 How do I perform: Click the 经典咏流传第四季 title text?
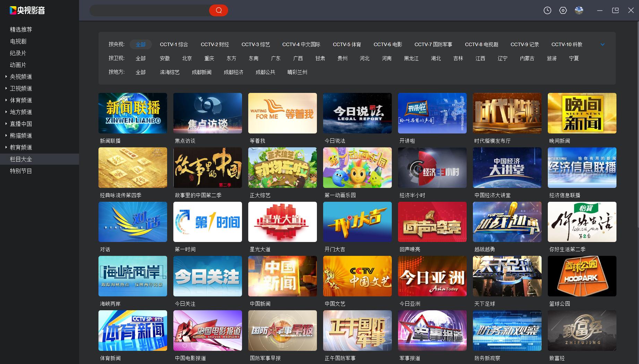[121, 195]
